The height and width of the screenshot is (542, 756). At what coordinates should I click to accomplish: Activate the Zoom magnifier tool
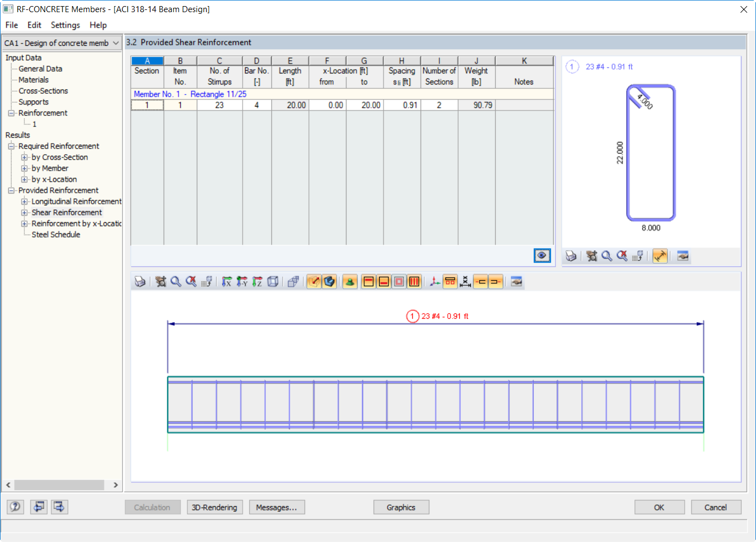[177, 281]
